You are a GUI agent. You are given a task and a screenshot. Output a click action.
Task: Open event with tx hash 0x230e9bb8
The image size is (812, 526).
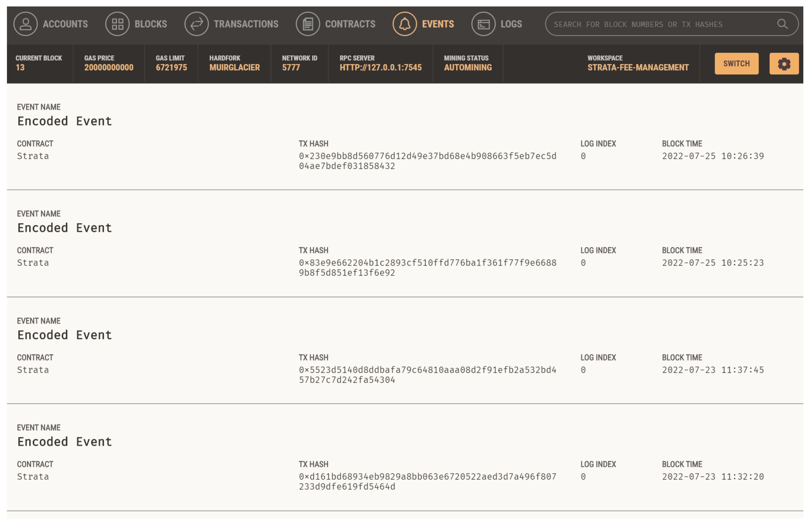pyautogui.click(x=427, y=161)
